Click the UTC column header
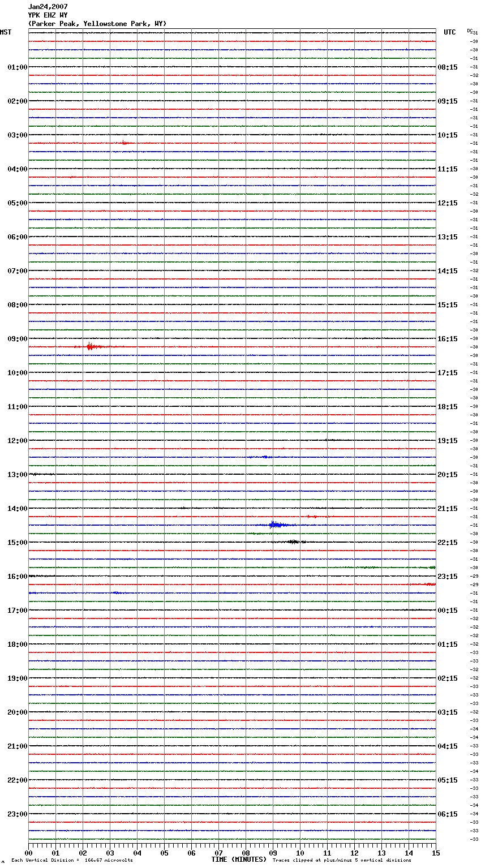 [450, 32]
